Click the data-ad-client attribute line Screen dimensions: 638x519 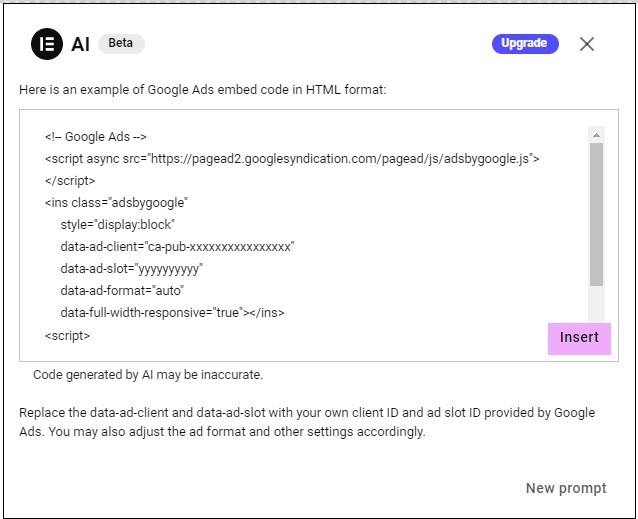point(177,246)
